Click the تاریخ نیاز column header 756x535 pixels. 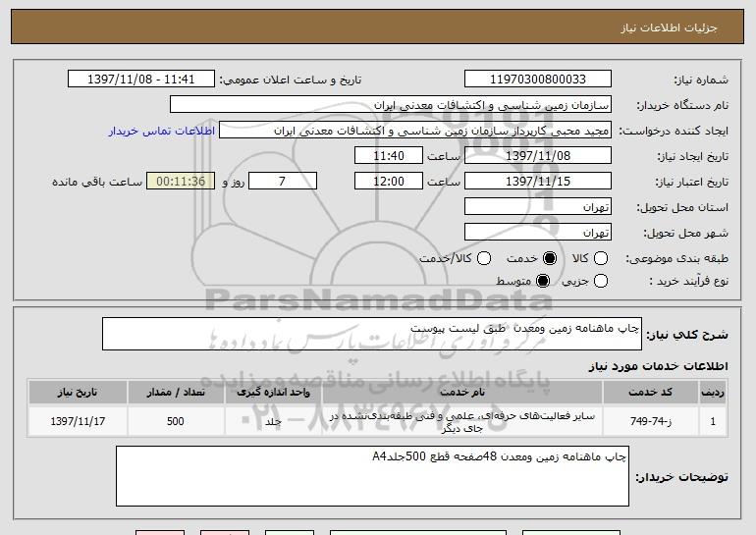(x=78, y=393)
